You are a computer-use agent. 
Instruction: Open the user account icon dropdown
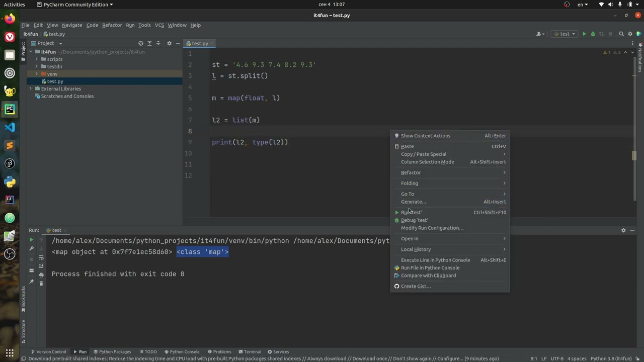(541, 34)
